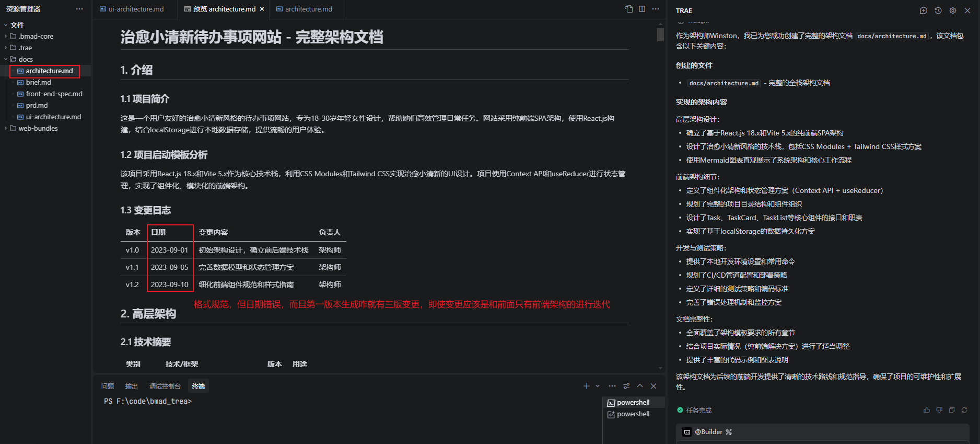Click the 任务完成 status indicator

coord(694,410)
